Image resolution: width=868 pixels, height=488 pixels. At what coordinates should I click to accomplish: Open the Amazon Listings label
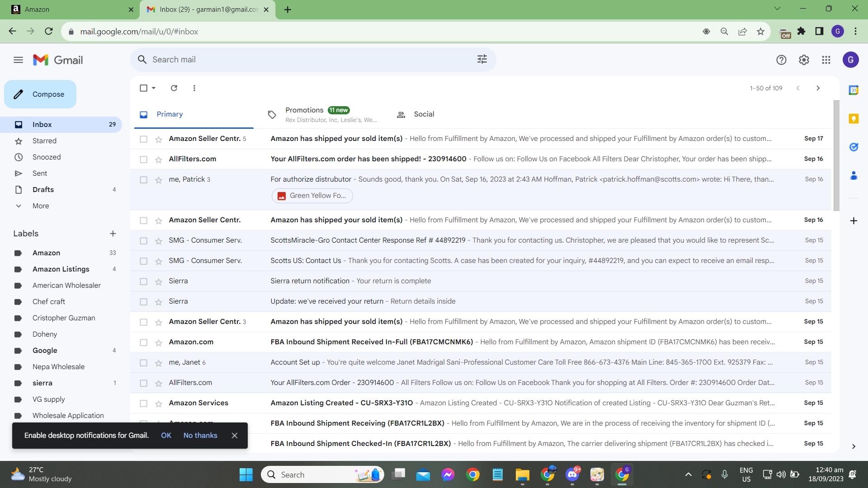click(x=61, y=269)
